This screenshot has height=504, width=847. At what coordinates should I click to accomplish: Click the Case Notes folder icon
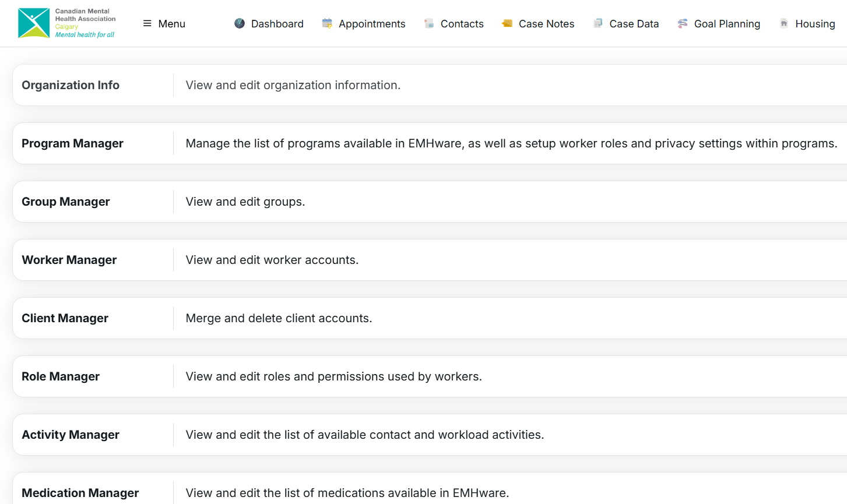[507, 23]
